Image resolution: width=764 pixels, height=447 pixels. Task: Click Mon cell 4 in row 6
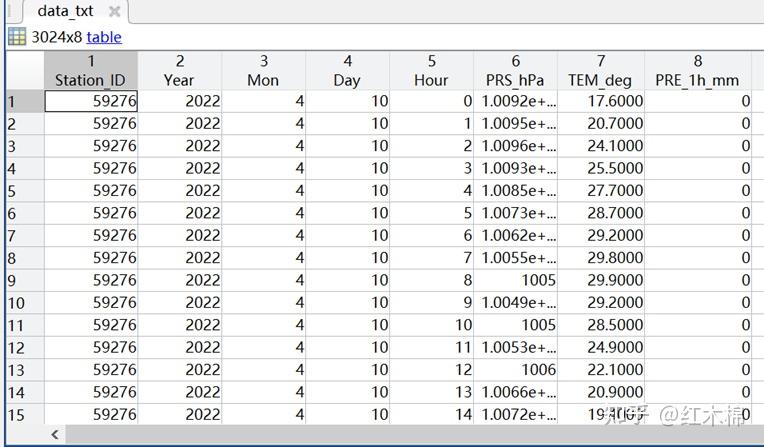[x=264, y=214]
